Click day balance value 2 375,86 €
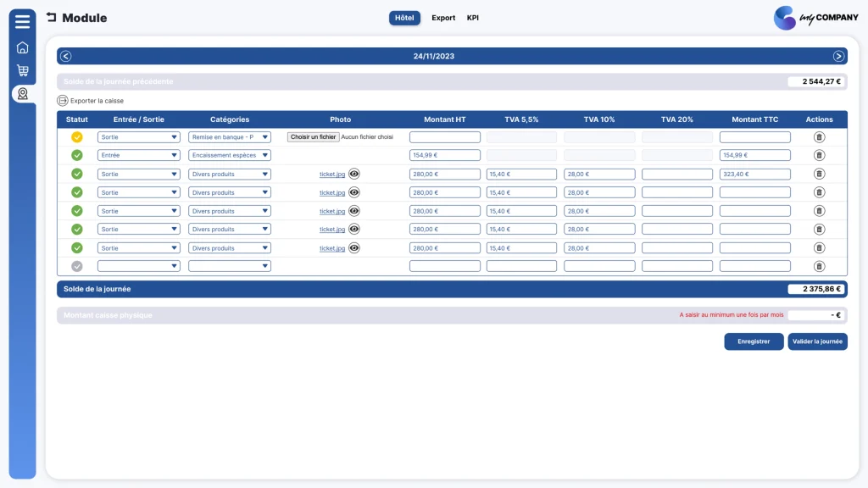The width and height of the screenshot is (868, 488). point(816,289)
